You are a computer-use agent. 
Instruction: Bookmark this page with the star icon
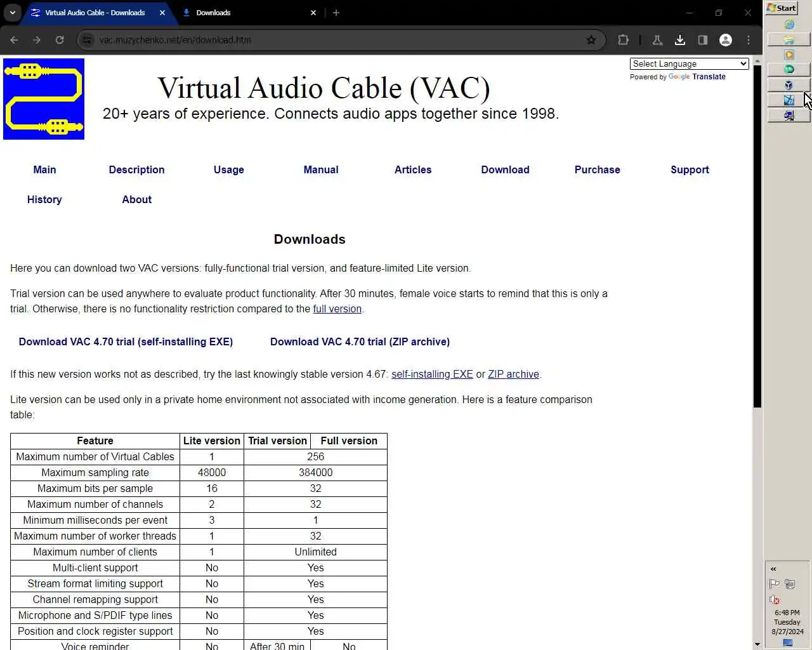click(x=591, y=40)
